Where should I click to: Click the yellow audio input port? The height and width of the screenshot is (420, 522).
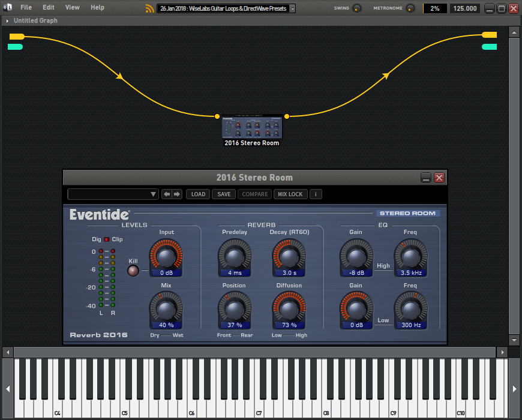pos(17,37)
